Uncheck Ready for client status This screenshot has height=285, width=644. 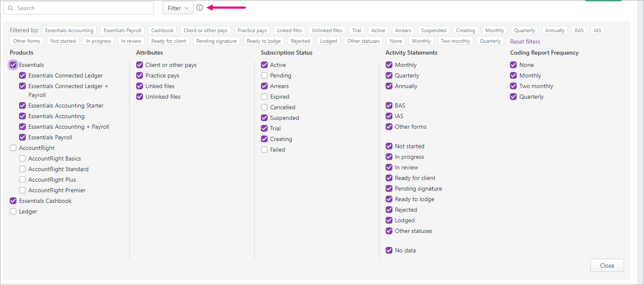389,178
